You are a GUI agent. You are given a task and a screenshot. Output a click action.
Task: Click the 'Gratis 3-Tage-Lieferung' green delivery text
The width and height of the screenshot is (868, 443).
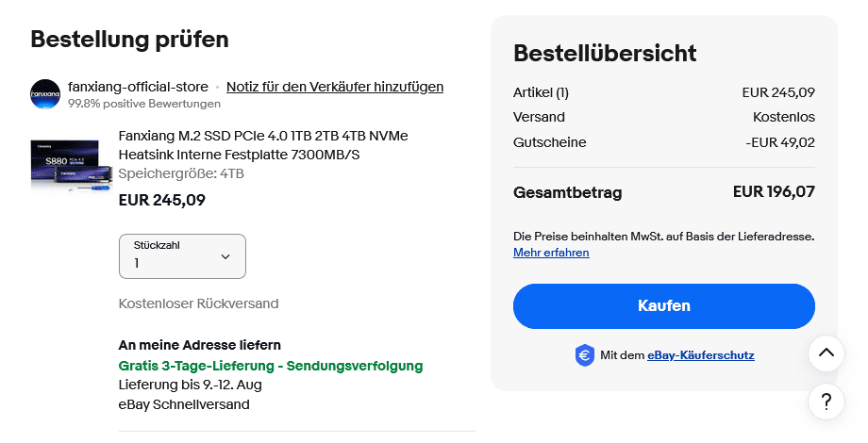tap(271, 366)
